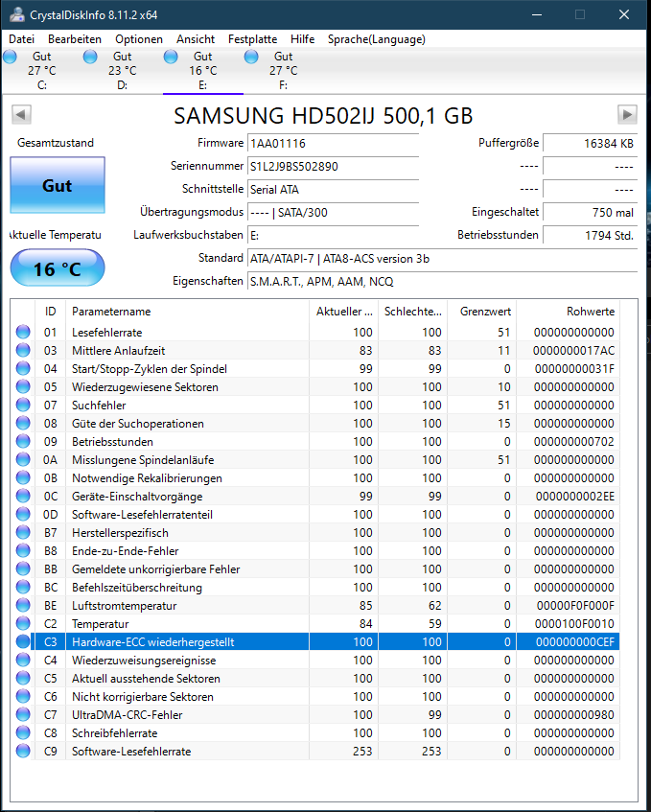Click status icon for Misslungene Spindelanläufe
This screenshot has height=812, width=651.
23,459
